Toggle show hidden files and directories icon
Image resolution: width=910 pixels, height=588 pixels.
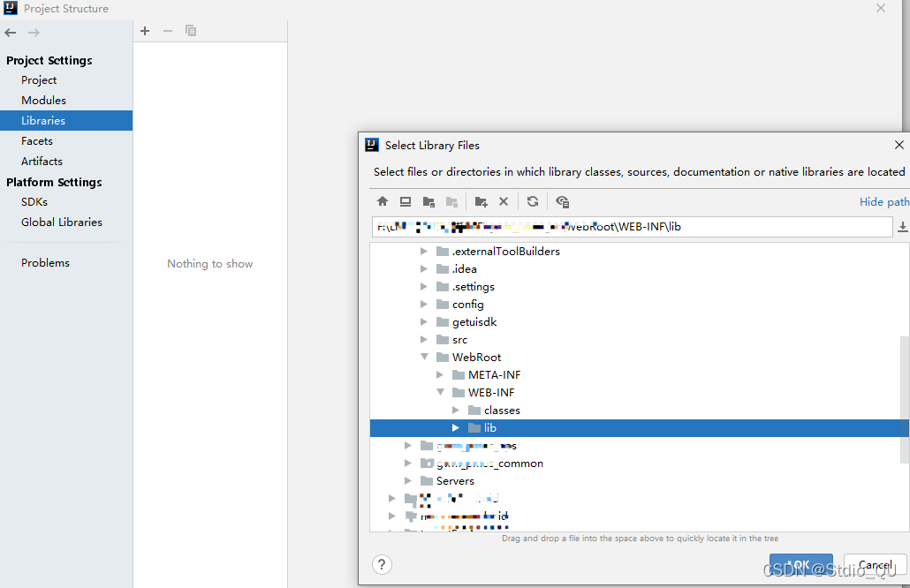coord(562,201)
